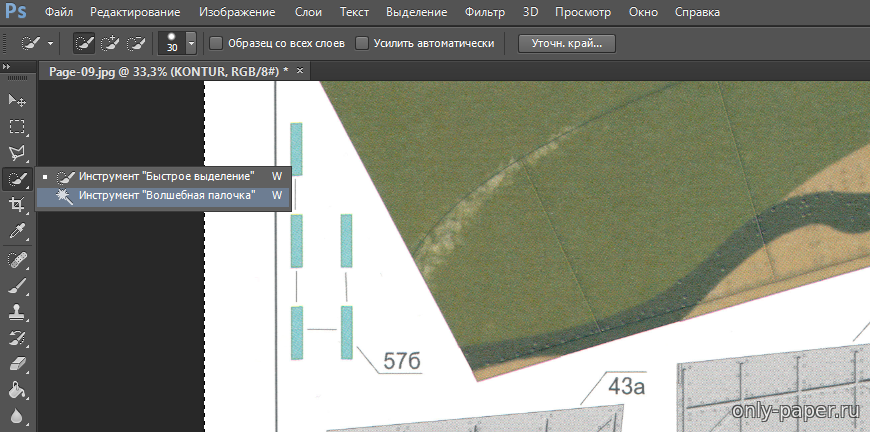
Task: Select the Clone Stamp tool
Action: (x=17, y=312)
